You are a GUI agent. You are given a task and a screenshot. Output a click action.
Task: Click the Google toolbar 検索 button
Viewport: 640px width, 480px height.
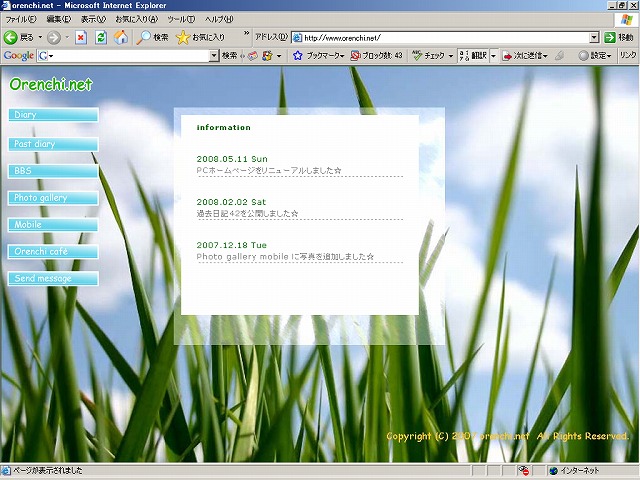click(x=229, y=56)
